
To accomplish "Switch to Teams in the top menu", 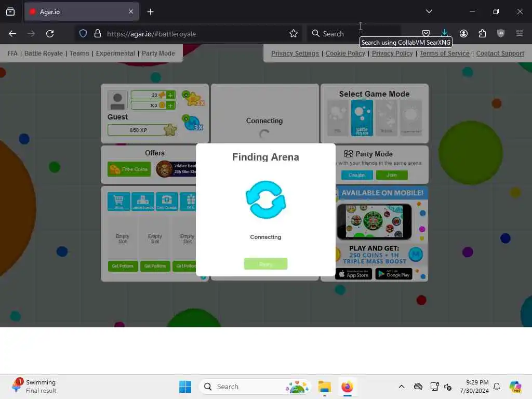I will coord(79,54).
